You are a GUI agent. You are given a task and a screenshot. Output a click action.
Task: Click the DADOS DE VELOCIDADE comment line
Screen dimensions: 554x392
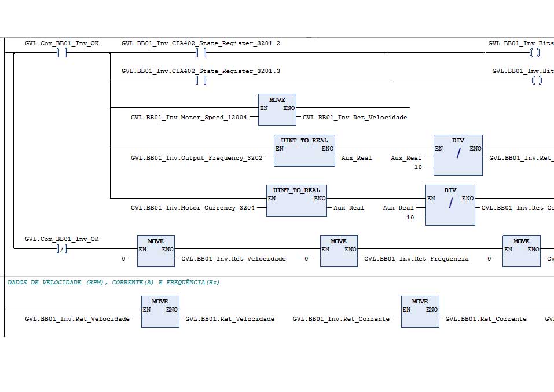pyautogui.click(x=113, y=283)
